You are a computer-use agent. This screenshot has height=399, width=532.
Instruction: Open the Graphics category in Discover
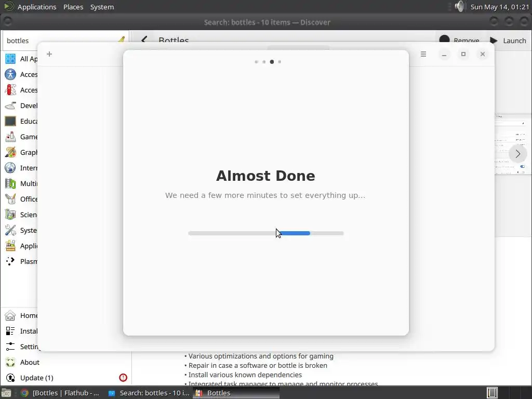[21, 152]
